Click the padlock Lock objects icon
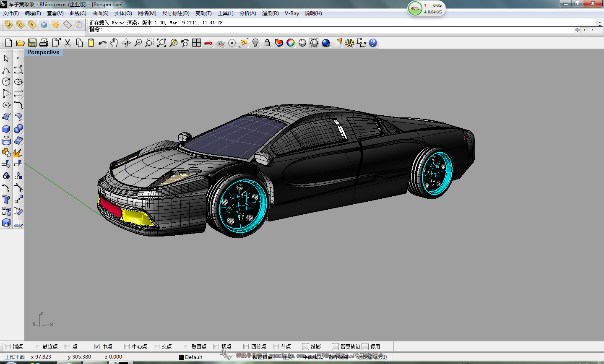The width and height of the screenshot is (604, 364). (x=267, y=43)
